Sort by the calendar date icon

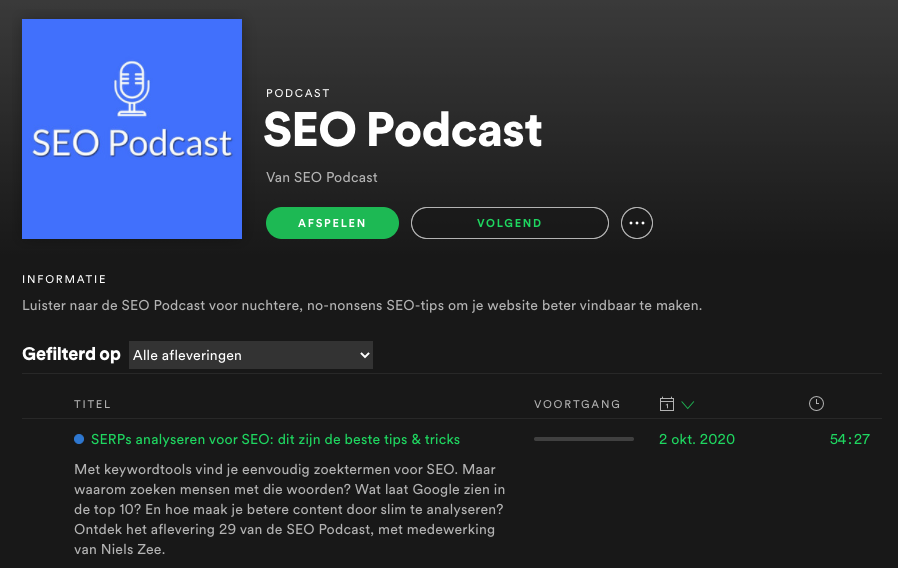[667, 404]
